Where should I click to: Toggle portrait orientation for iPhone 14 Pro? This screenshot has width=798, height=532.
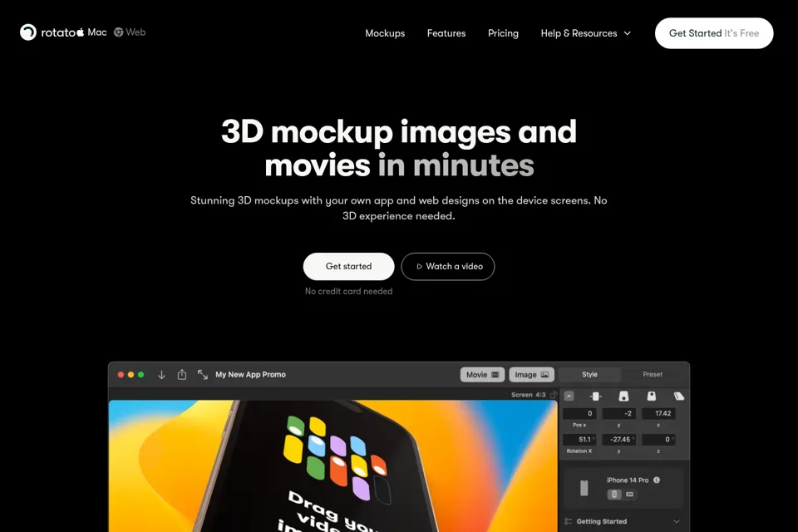614,495
